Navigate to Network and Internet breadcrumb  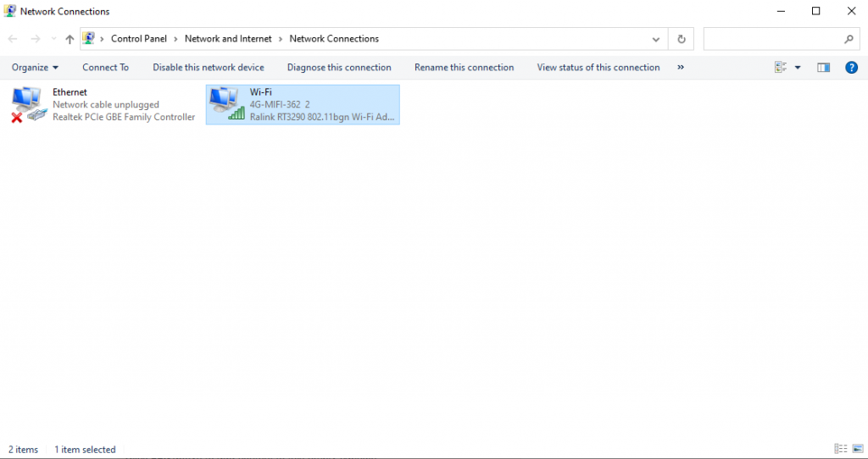pos(228,39)
